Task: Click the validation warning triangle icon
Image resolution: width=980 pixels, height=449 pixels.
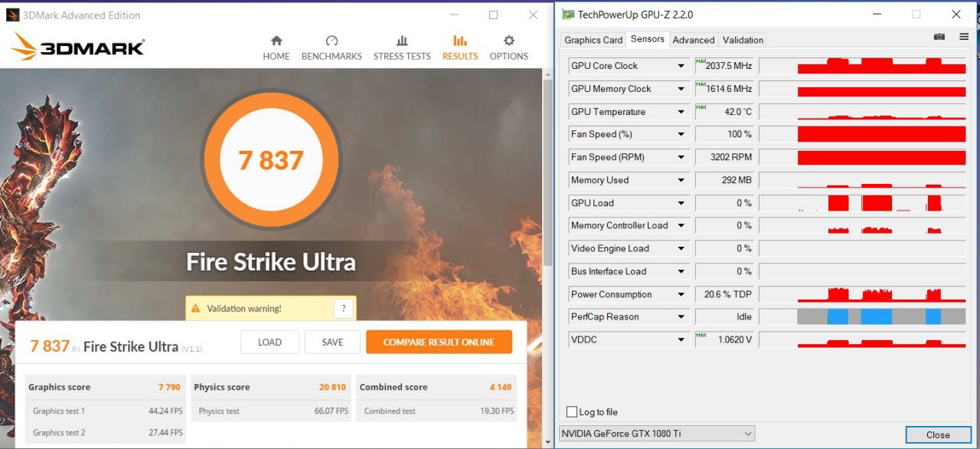Action: point(195,309)
